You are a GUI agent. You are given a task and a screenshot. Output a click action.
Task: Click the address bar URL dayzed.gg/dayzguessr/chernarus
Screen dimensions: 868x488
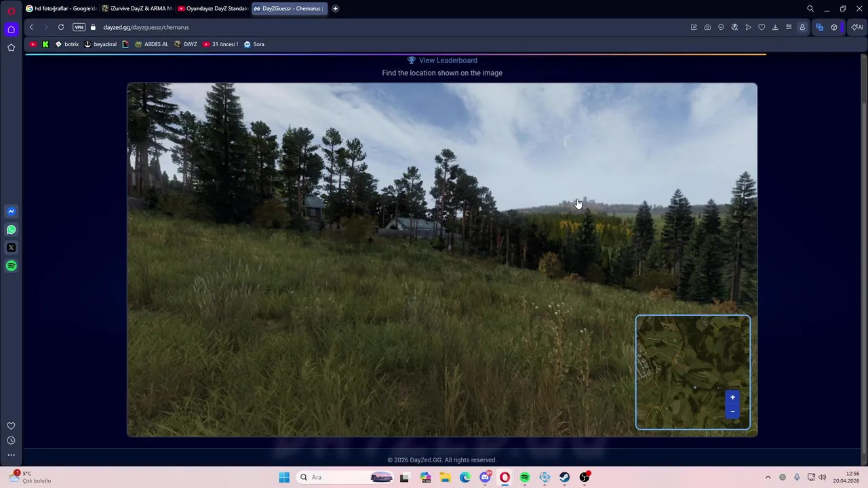coord(146,27)
